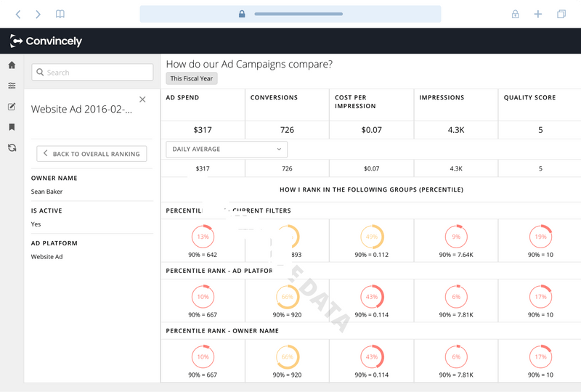Viewport: 581px width, 392px height.
Task: Click the Convincely logo
Action: click(46, 41)
